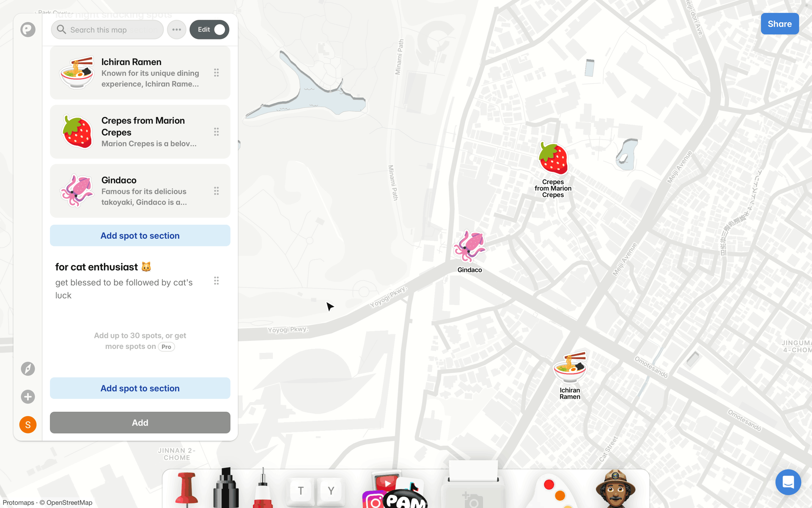Open the Gindaco spot card

(140, 191)
